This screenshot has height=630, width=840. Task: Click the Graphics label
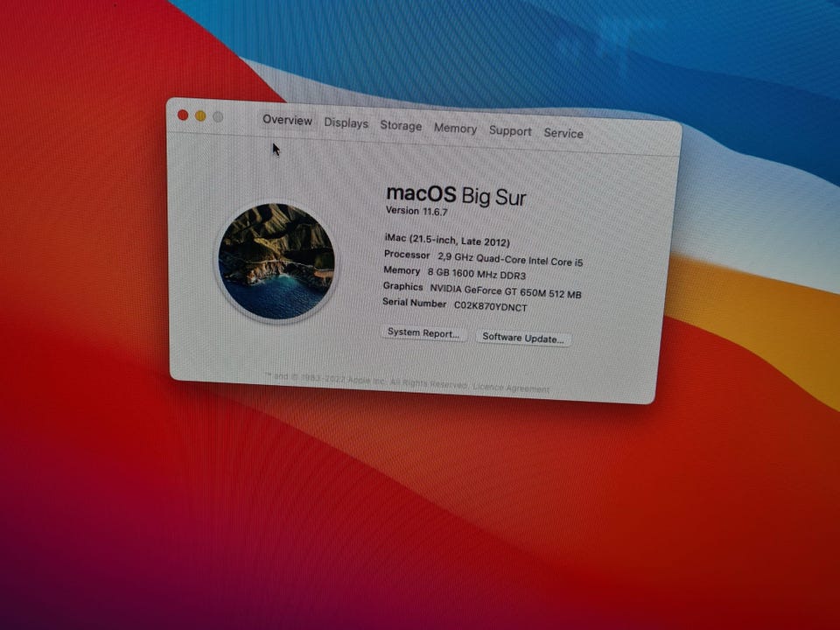click(402, 287)
